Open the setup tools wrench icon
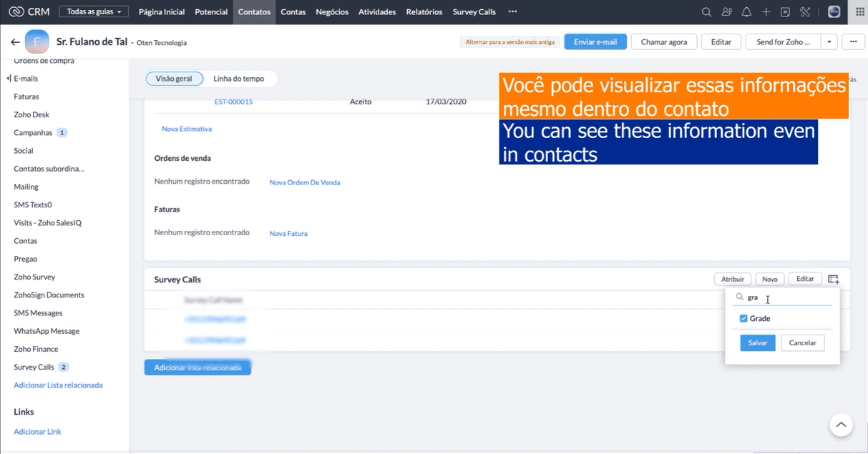Screen dimensions: 868x454 point(805,12)
